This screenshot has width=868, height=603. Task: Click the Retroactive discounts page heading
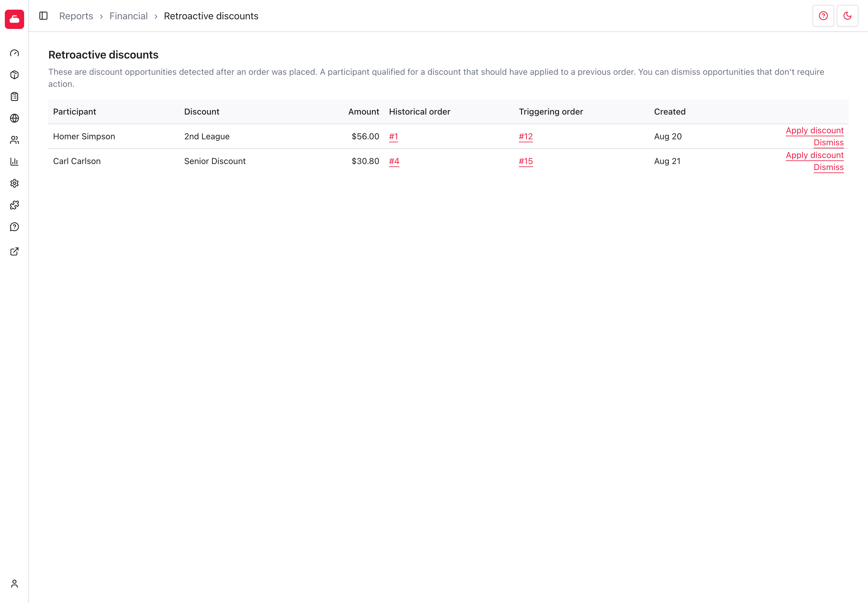(x=103, y=55)
